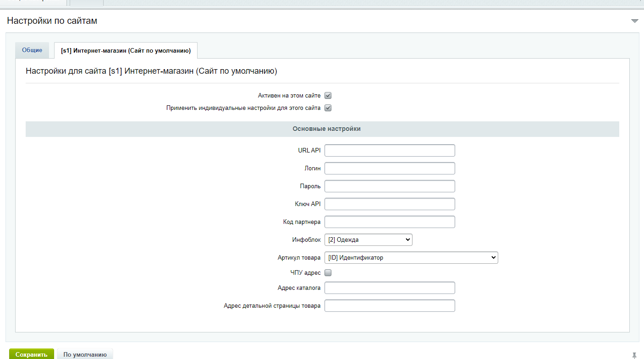Enable the ЧПУ адрес checkbox
Viewport: 644px width, 359px height.
point(328,273)
